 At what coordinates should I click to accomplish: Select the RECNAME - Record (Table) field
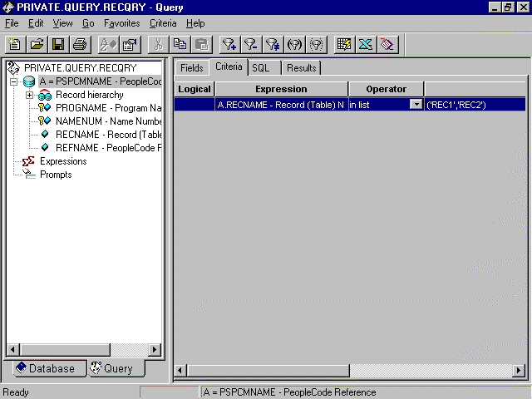109,135
